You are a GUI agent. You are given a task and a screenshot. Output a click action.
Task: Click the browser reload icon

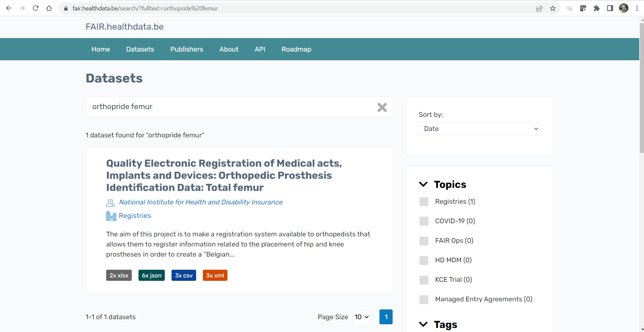click(x=35, y=8)
